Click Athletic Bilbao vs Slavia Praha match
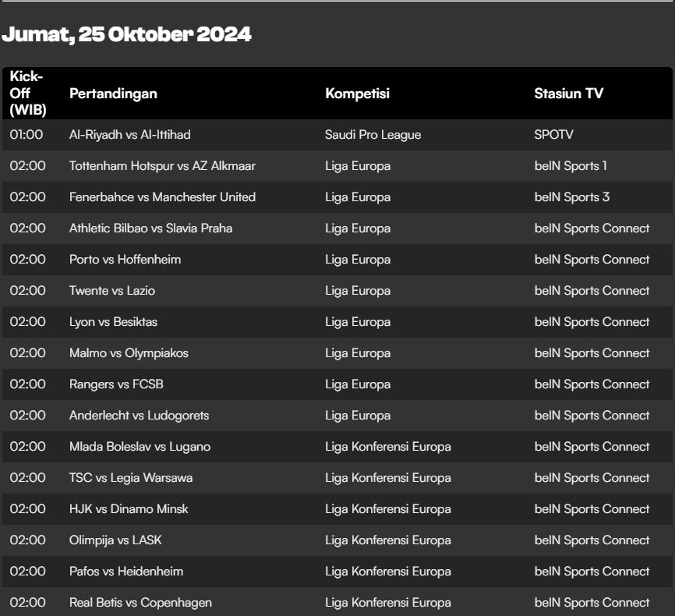This screenshot has width=675, height=616. click(x=150, y=228)
